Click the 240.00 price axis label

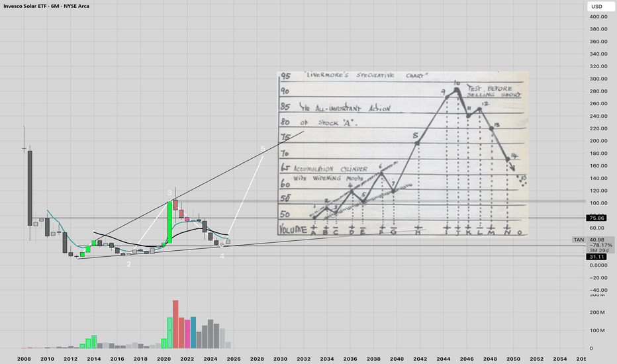(x=598, y=116)
